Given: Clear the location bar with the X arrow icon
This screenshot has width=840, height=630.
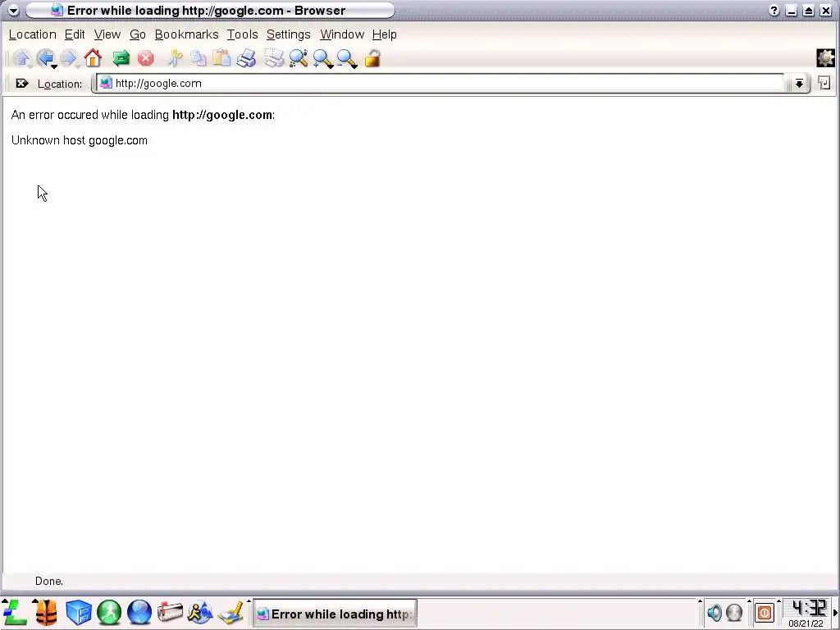Looking at the screenshot, I should pyautogui.click(x=22, y=84).
